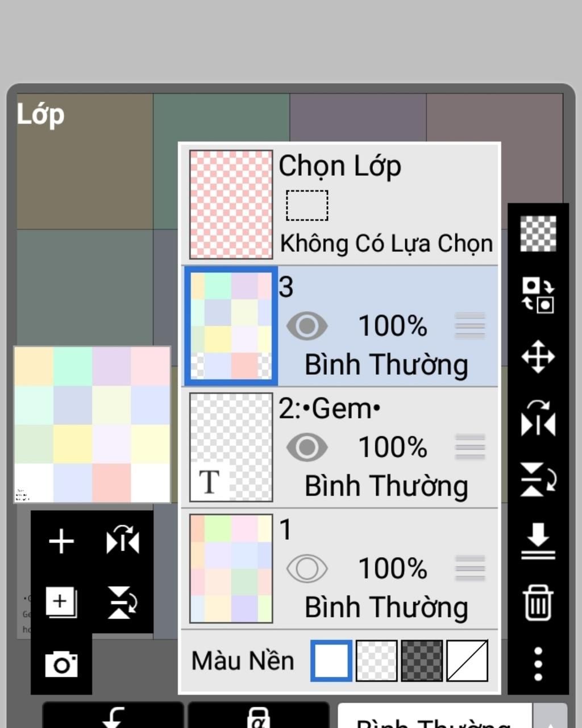Add a new layer with plus icon

coord(61,541)
